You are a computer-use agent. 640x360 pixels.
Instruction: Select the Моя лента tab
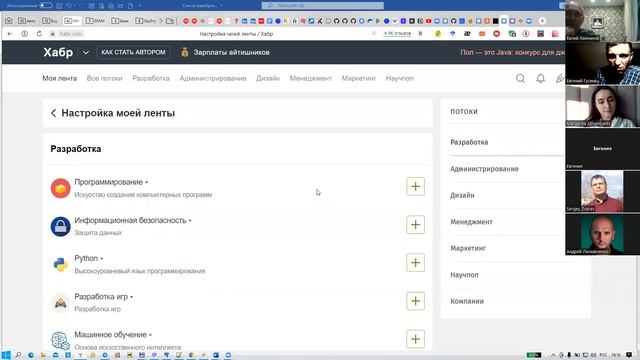pyautogui.click(x=60, y=78)
